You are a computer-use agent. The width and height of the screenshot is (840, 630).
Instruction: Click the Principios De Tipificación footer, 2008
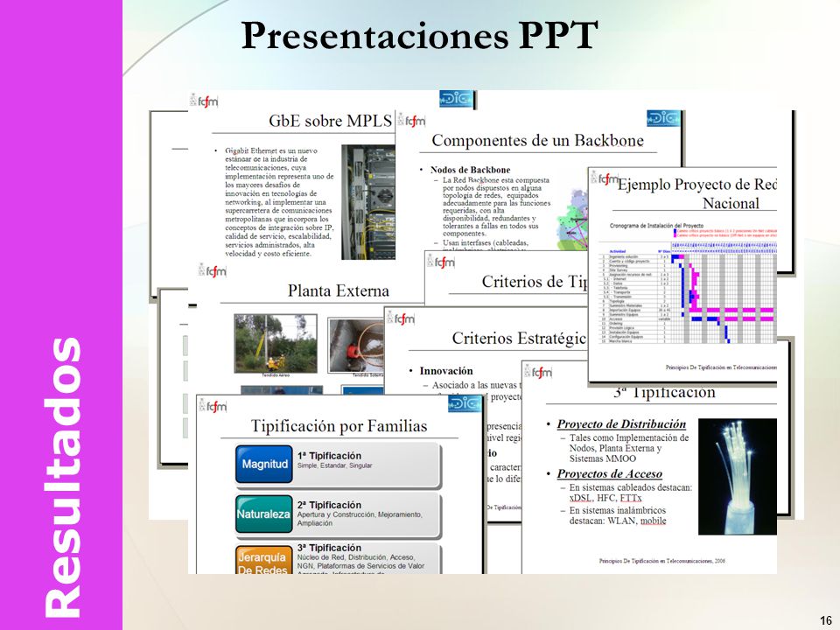click(x=662, y=561)
